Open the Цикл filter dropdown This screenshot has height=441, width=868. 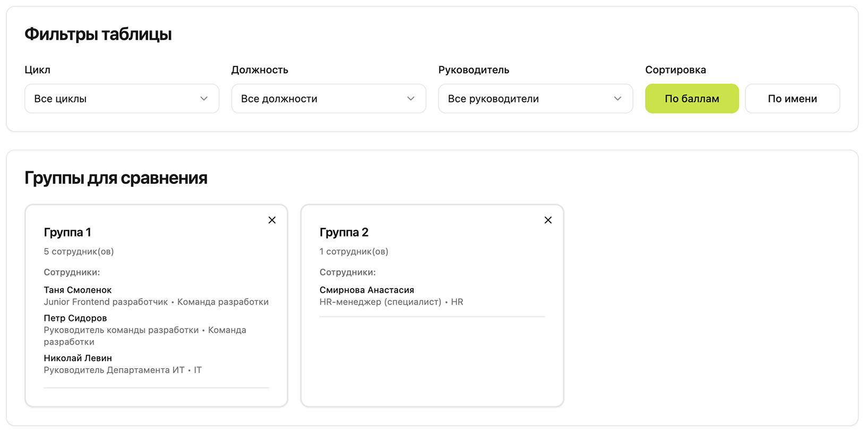coord(122,99)
